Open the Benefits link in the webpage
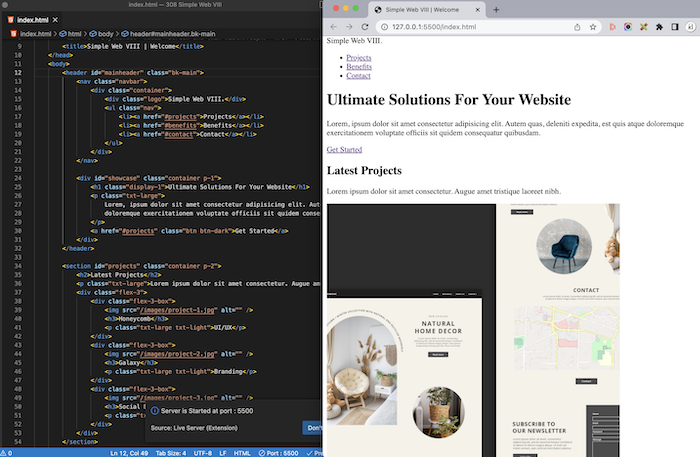The width and height of the screenshot is (700, 457). (x=359, y=66)
